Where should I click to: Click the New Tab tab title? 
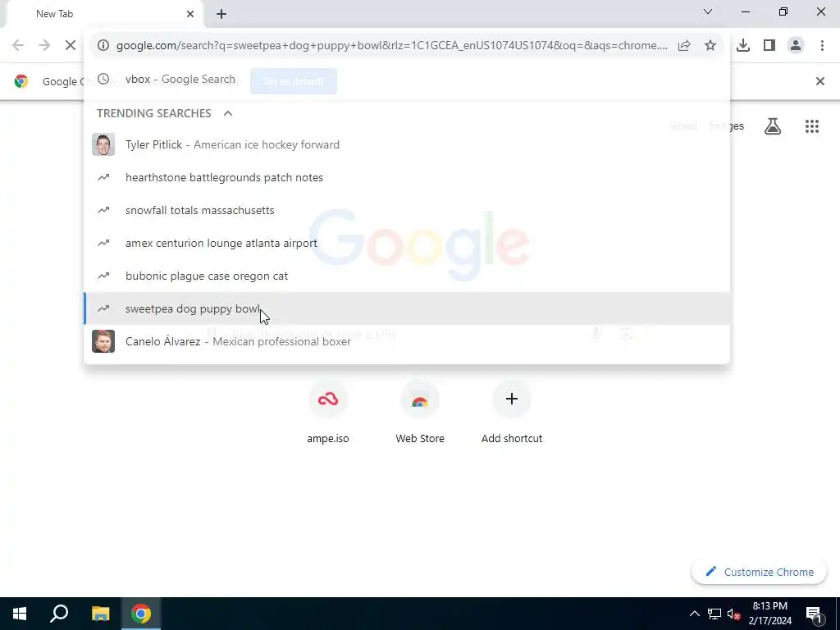pos(55,14)
